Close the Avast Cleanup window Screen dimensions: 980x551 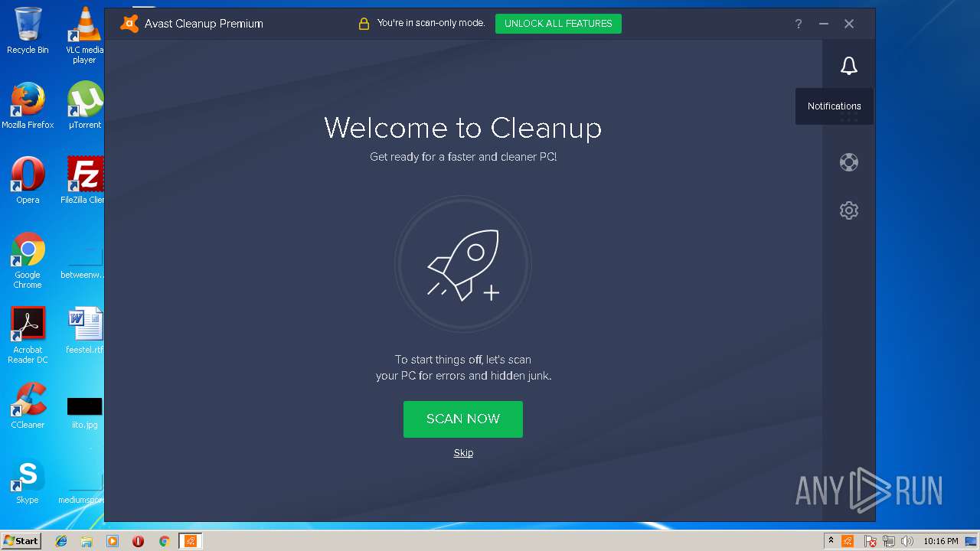click(x=849, y=24)
